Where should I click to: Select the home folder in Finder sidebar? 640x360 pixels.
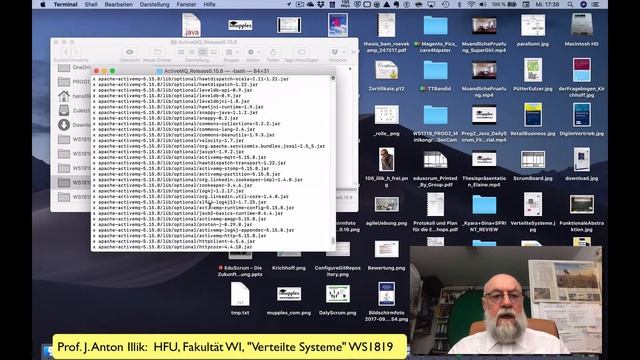pyautogui.click(x=74, y=96)
